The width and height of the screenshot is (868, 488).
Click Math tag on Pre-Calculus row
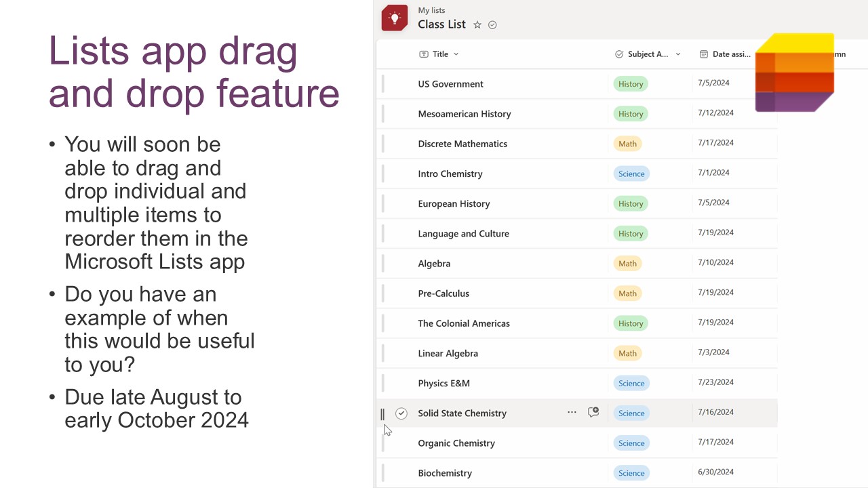click(x=627, y=293)
